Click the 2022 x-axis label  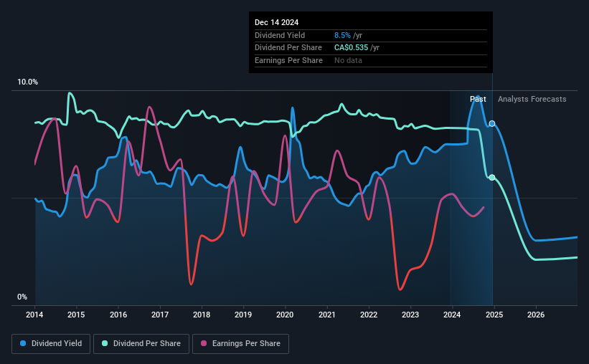369,315
